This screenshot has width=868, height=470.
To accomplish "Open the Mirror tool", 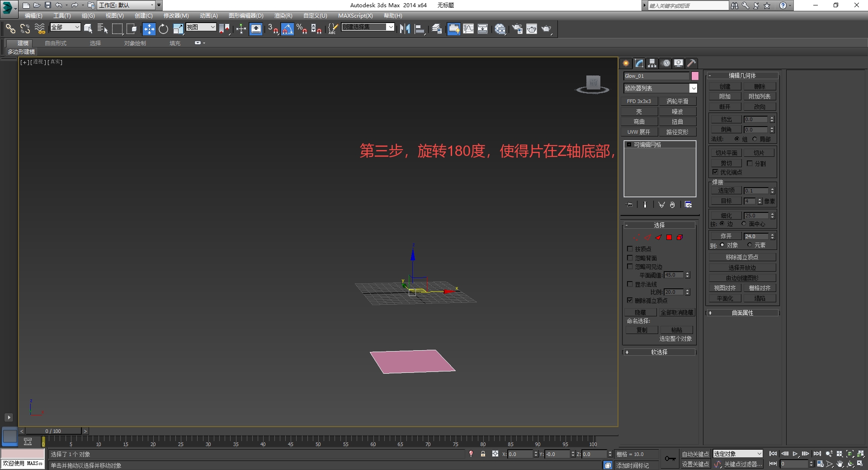I will click(405, 29).
